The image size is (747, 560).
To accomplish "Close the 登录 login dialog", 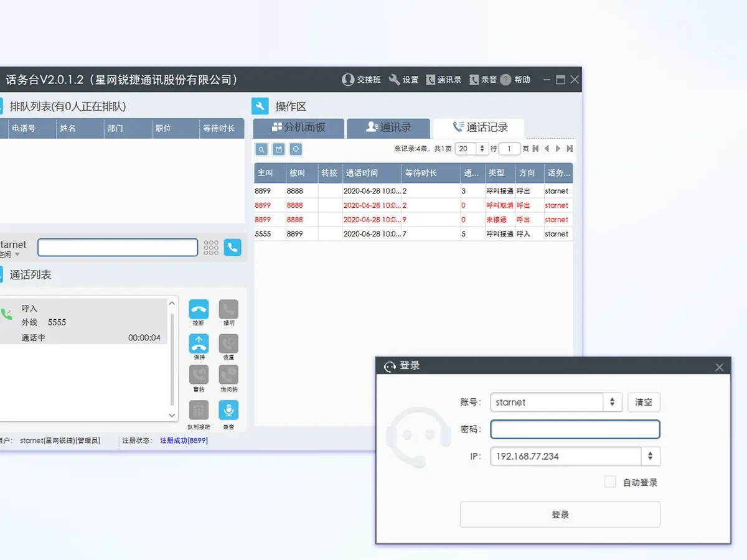I will point(720,367).
